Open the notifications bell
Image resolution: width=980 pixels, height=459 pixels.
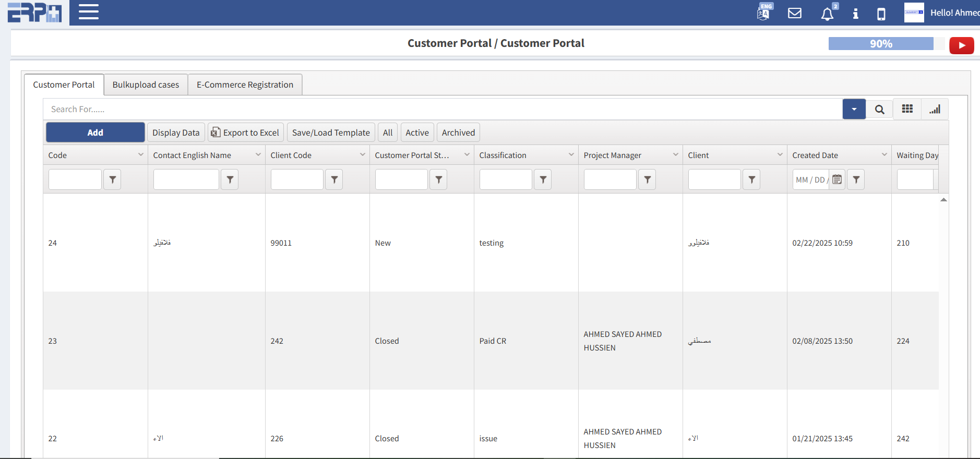tap(827, 14)
